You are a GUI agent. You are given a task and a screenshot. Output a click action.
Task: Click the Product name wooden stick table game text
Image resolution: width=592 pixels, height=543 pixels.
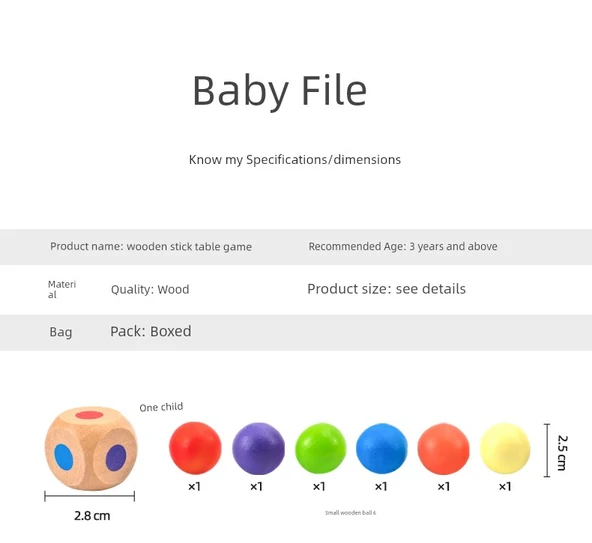(151, 247)
